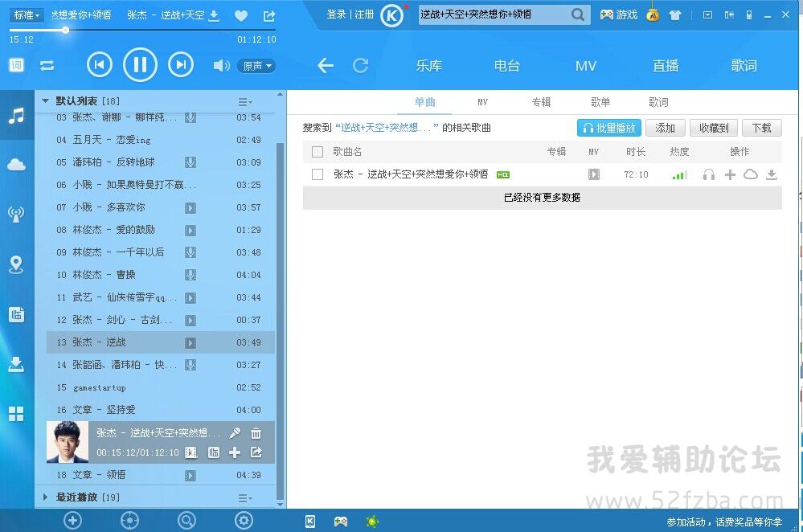Open the download manager sidebar icon
Screen dimensions: 803x532
16,364
